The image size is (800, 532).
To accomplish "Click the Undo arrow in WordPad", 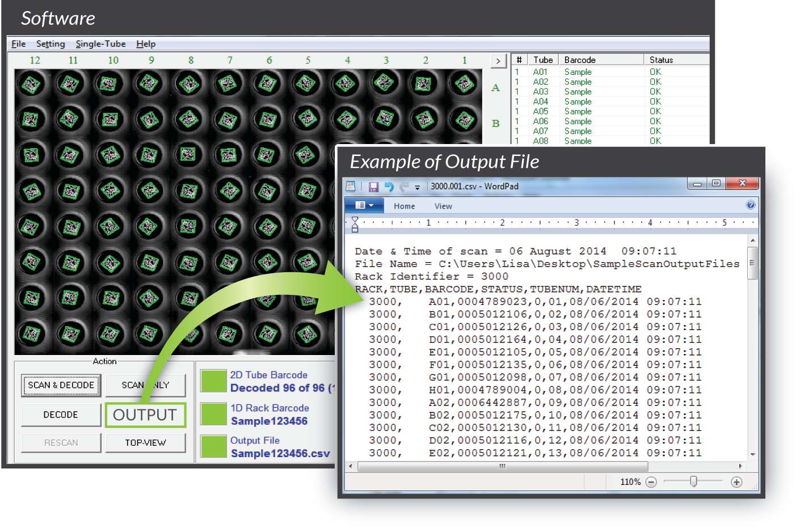I will (389, 187).
